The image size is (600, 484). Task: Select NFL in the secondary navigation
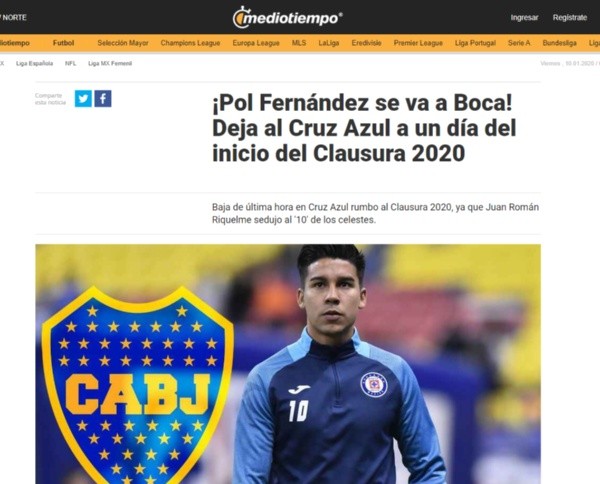tap(70, 64)
